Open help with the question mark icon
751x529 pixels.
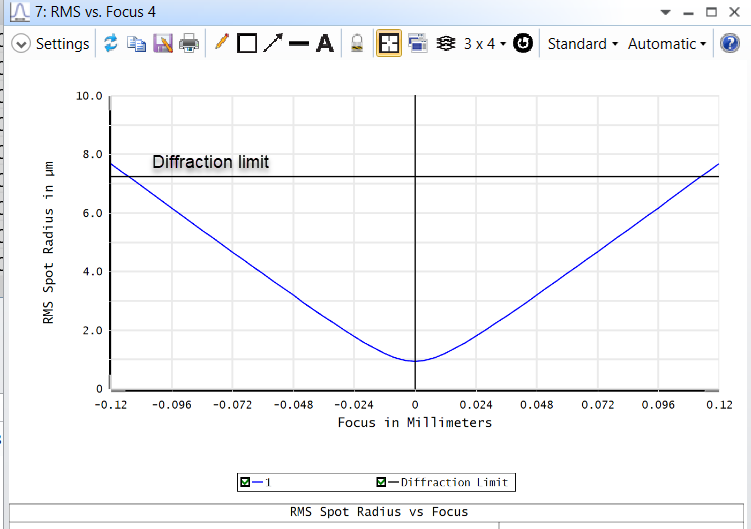tap(729, 44)
